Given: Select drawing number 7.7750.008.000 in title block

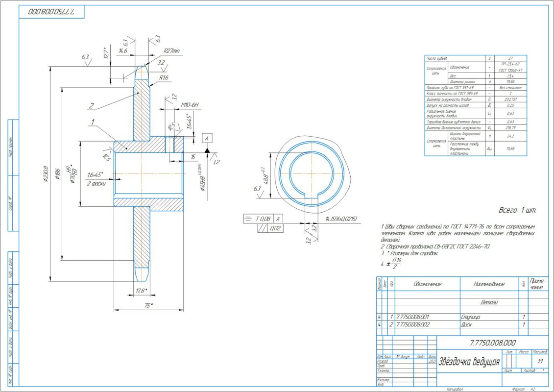Looking at the screenshot, I should coord(492,343).
